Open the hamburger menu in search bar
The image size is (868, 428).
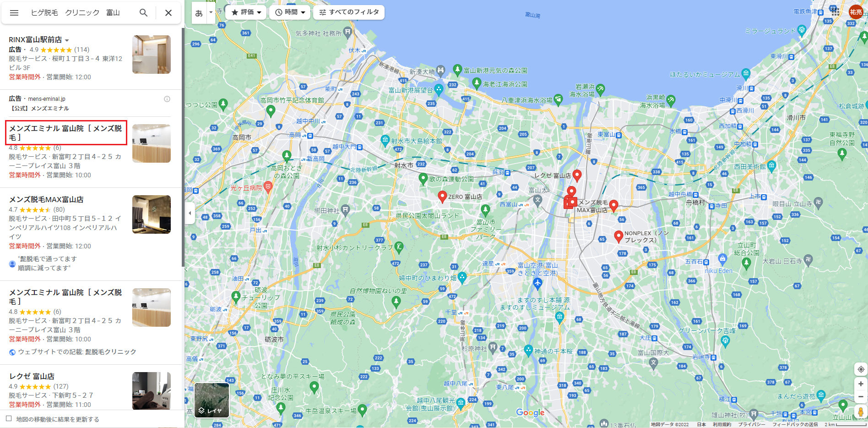tap(14, 13)
